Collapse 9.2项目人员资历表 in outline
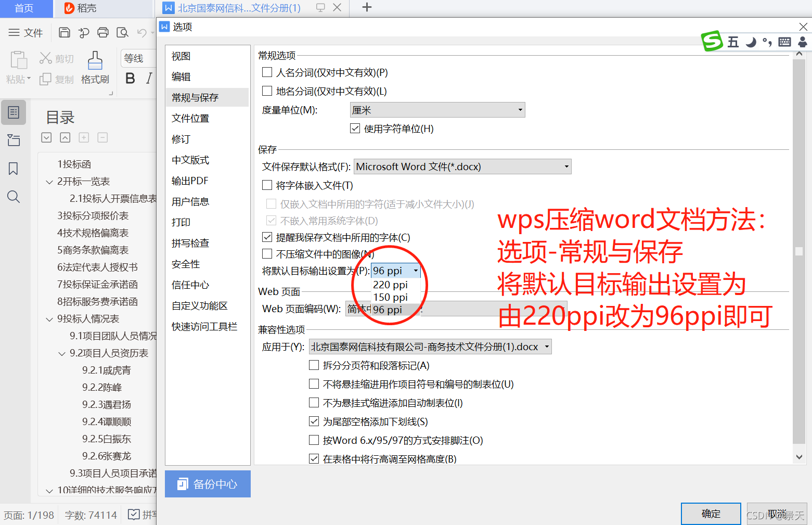The image size is (812, 525). [x=62, y=353]
